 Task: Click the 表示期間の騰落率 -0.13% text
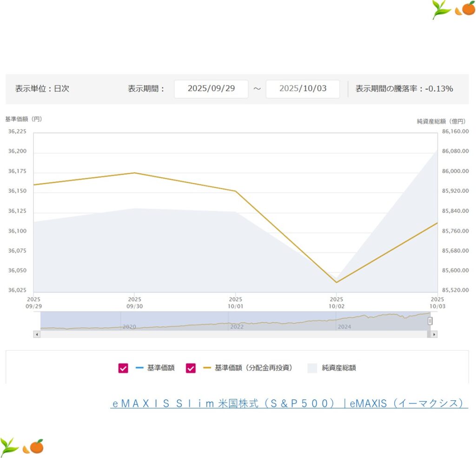[404, 89]
